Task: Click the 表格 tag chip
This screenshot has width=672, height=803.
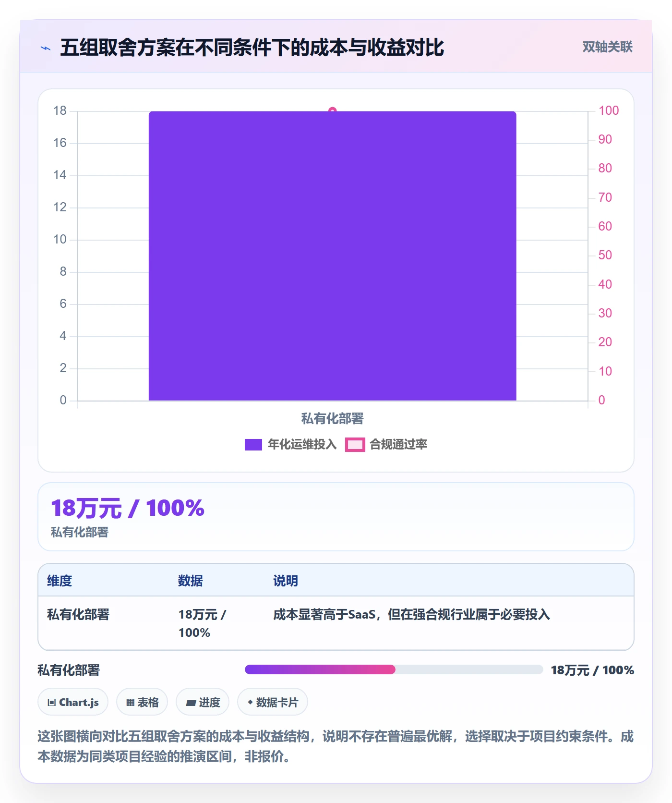Action: 142,702
